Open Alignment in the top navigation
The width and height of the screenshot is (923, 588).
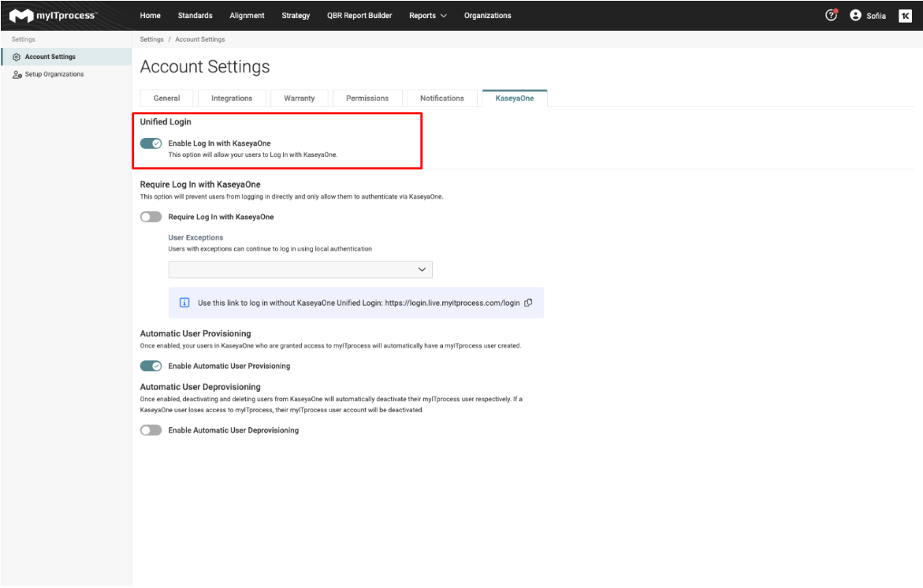247,15
